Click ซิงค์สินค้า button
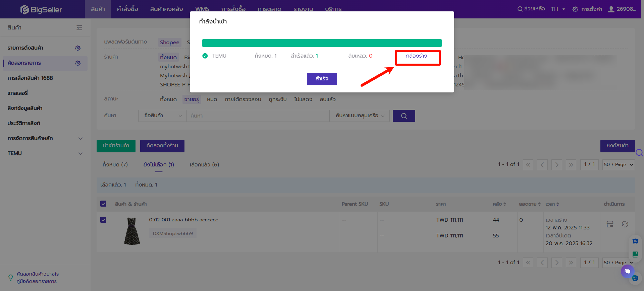 click(618, 146)
